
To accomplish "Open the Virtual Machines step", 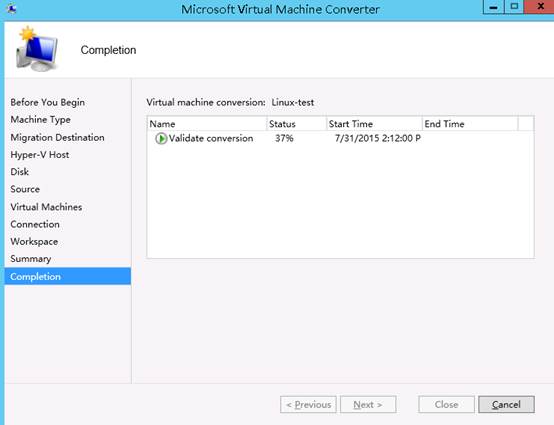I will click(x=46, y=207).
